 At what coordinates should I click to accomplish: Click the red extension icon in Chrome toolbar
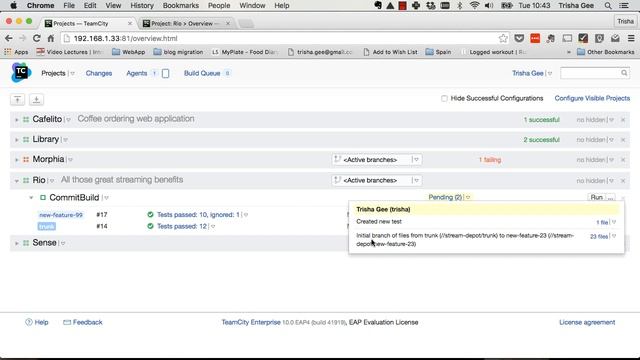535,38
